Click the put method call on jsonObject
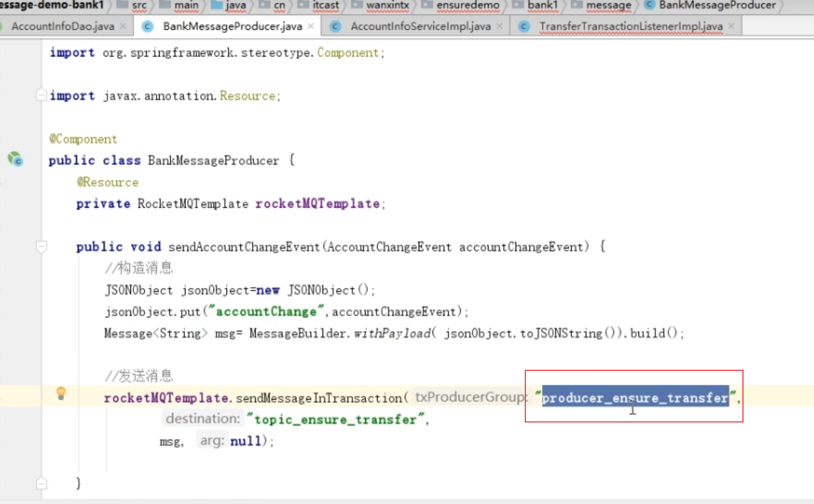 (190, 312)
